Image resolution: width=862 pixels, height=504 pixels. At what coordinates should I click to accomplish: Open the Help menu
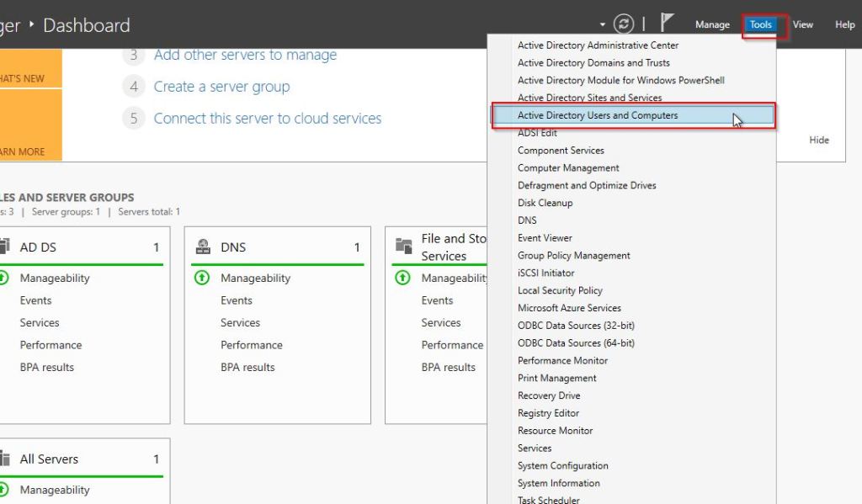coord(845,24)
